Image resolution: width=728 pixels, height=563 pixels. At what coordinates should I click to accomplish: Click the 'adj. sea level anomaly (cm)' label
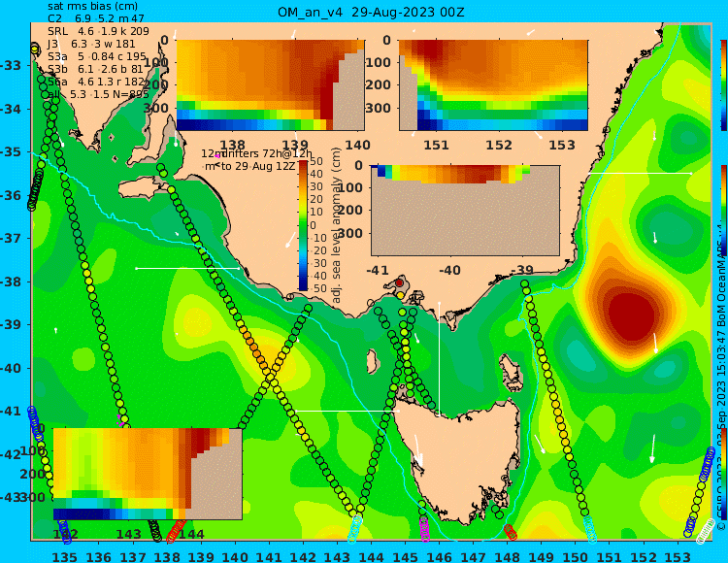point(337,225)
